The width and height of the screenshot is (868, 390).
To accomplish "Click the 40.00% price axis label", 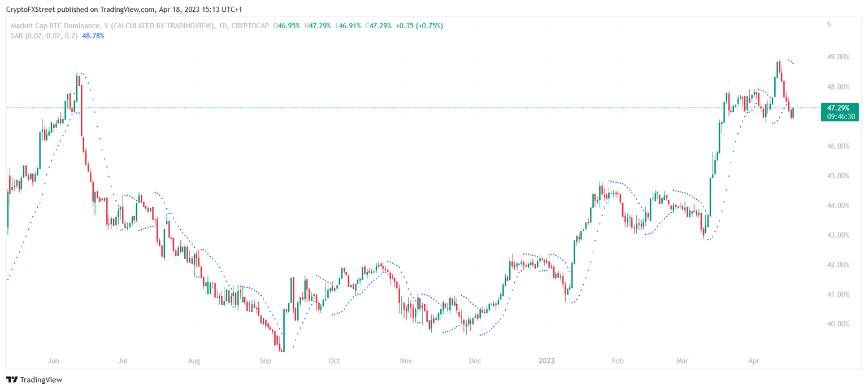I will [837, 324].
